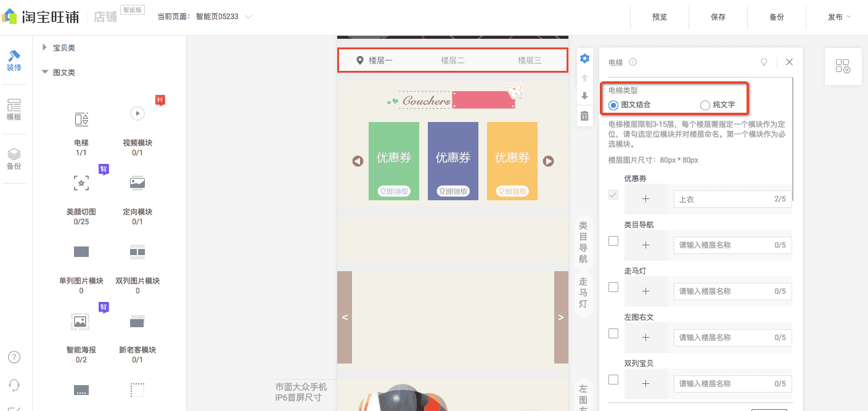Select the 电梯 elevator module icon
The height and width of the screenshot is (411, 868).
tap(81, 119)
